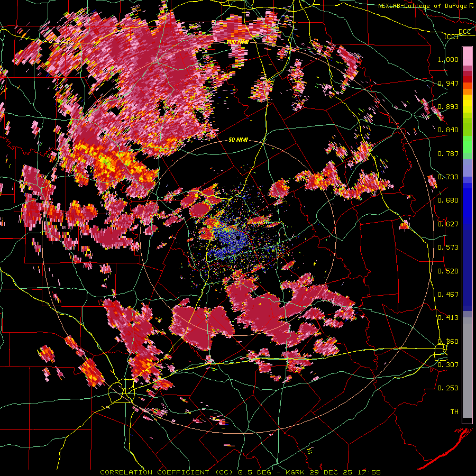Click the 0.253 color scale value

click(x=448, y=388)
